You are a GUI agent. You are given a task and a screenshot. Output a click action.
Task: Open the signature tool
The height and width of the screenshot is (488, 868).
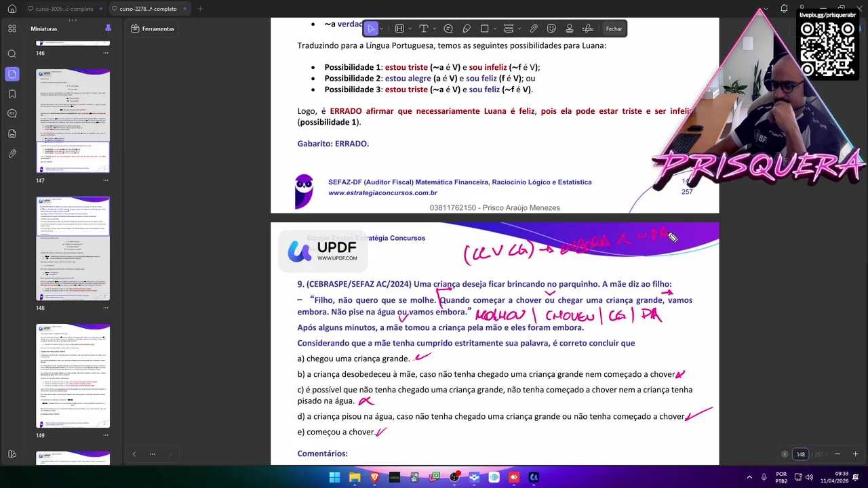tap(588, 28)
